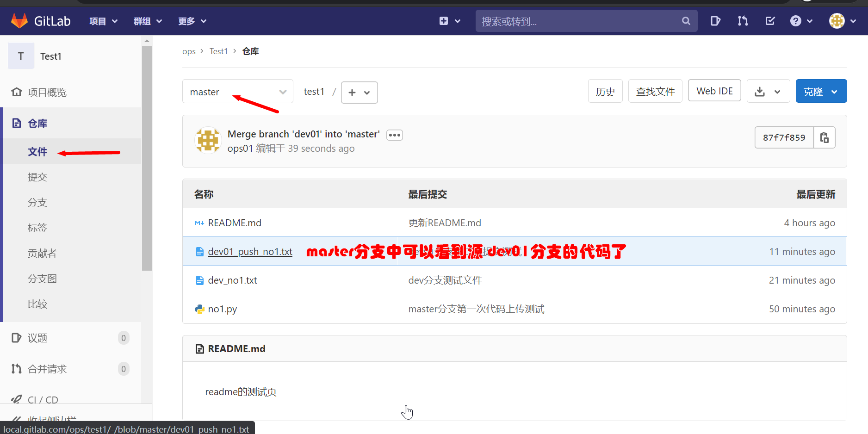868x434 pixels.
Task: Open the 更新README.md commit message
Action: click(445, 223)
